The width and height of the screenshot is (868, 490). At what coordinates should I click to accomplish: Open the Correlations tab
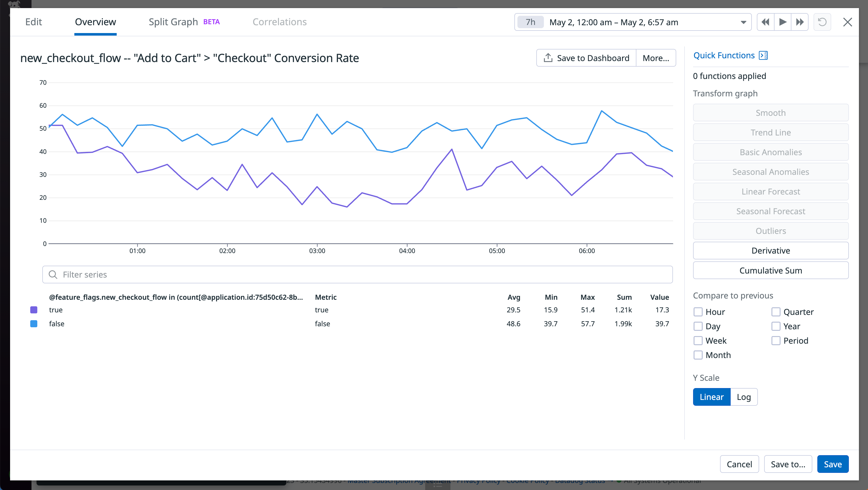tap(279, 22)
